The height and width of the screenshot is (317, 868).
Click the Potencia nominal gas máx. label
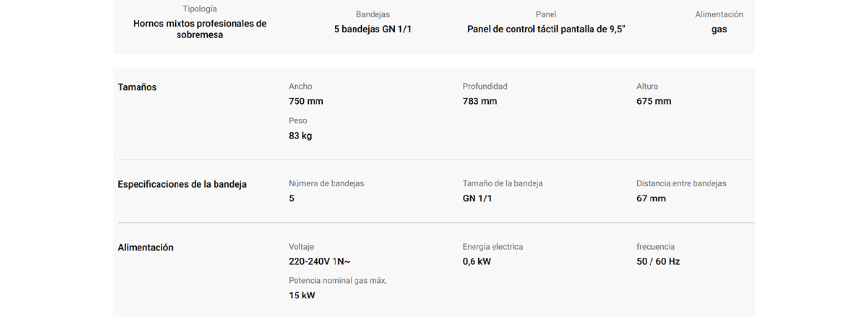coord(337,281)
